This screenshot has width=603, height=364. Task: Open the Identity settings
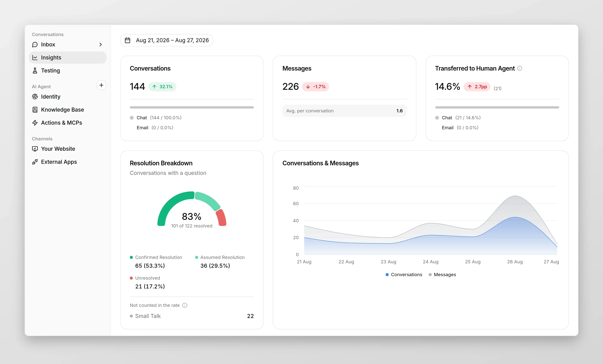(x=68, y=96)
